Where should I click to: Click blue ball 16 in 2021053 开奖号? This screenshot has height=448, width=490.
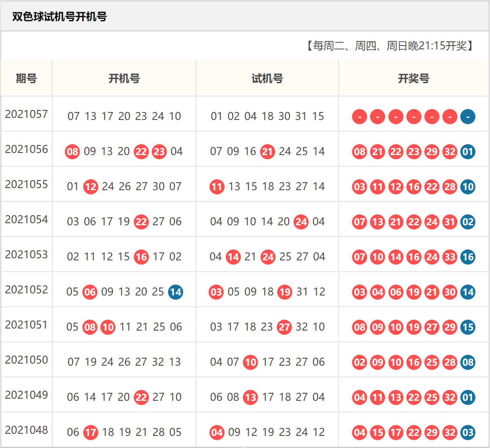click(x=468, y=257)
